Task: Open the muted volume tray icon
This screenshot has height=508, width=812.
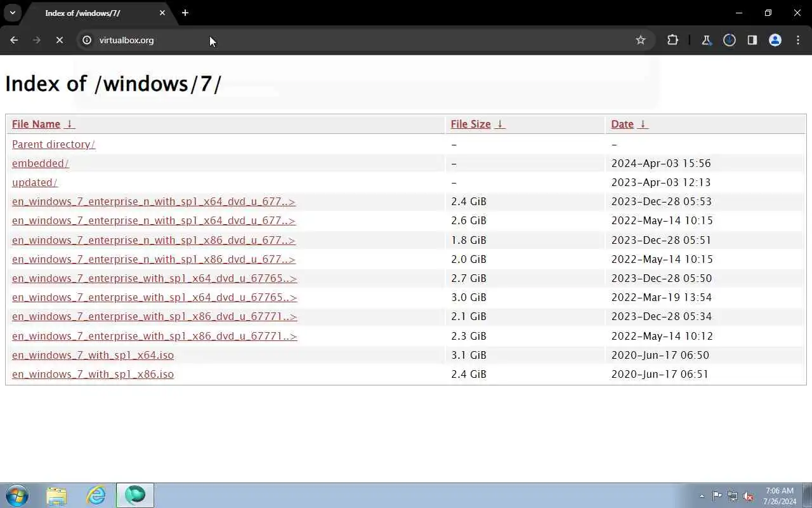Action: click(748, 496)
